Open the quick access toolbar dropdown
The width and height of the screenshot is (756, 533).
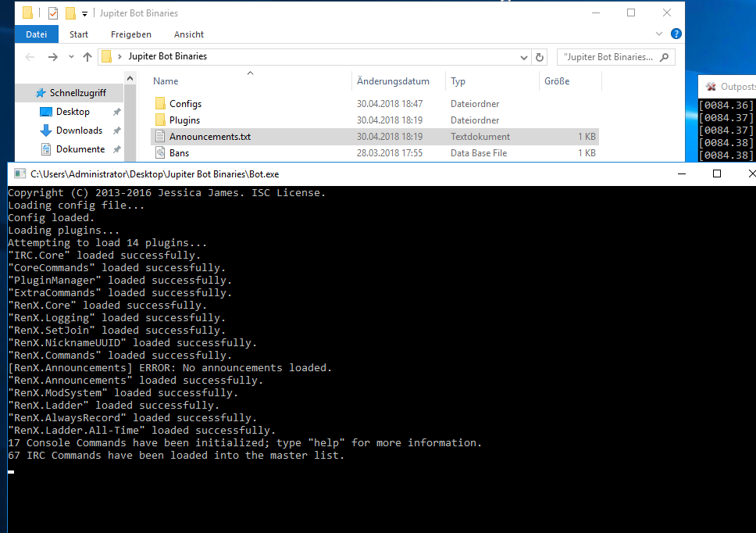84,13
